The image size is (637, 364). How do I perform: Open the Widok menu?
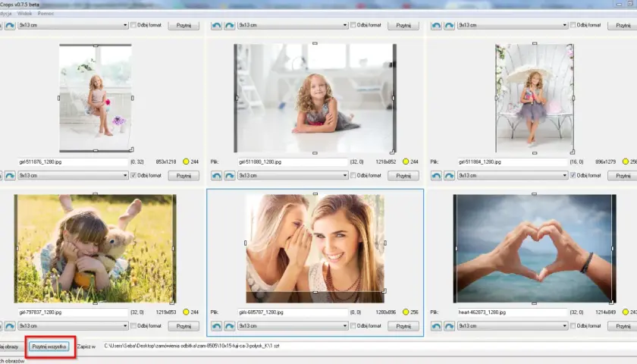24,14
